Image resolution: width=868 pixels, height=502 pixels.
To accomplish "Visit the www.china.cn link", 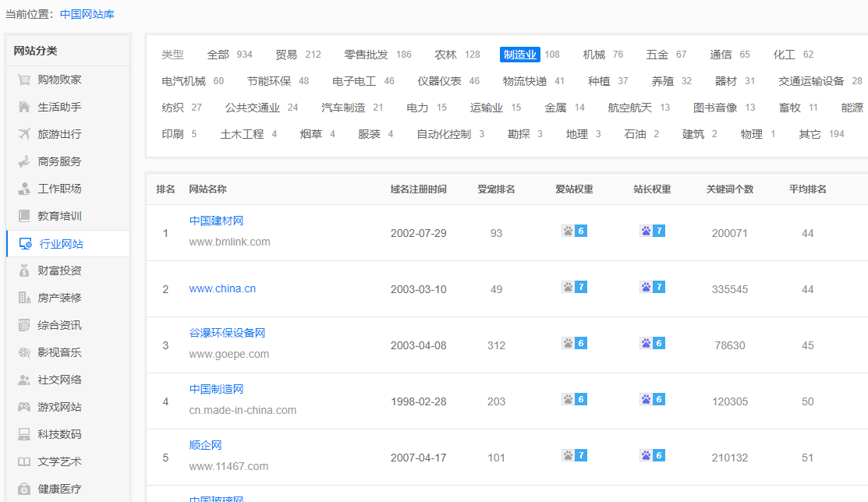I will point(222,288).
